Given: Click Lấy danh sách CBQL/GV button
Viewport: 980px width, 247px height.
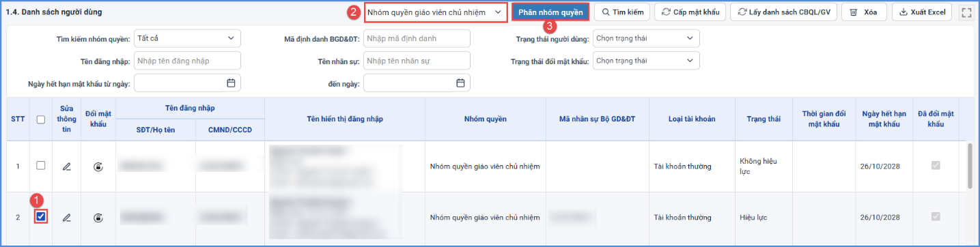Looking at the screenshot, I should [x=783, y=12].
